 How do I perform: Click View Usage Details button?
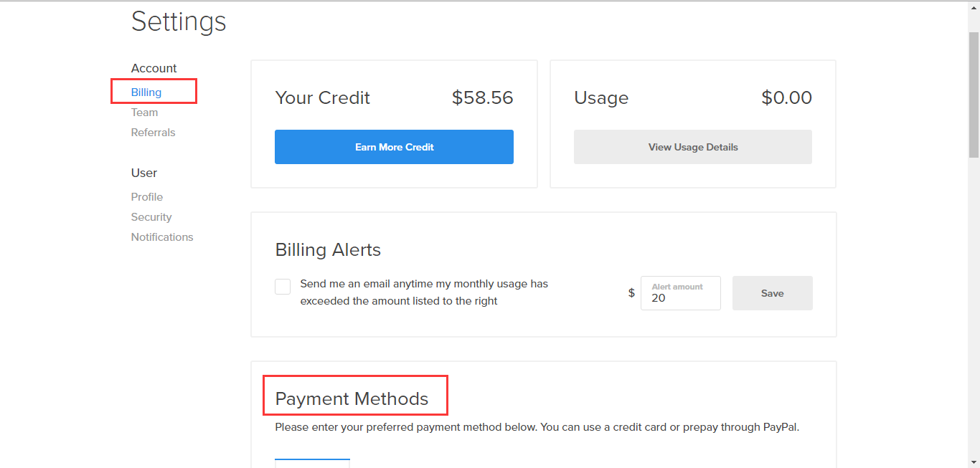coord(693,147)
